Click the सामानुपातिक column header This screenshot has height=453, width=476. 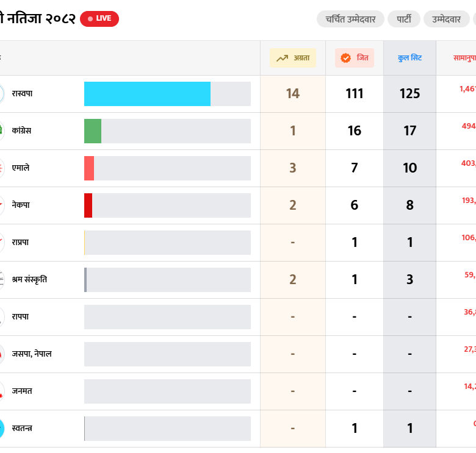[x=464, y=59]
